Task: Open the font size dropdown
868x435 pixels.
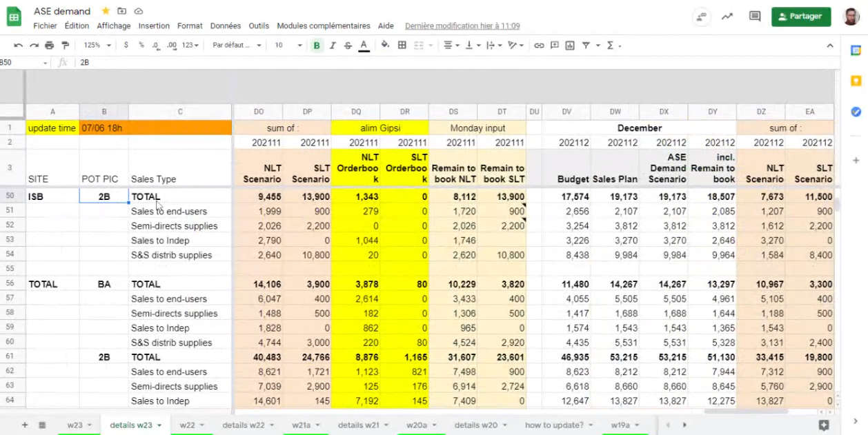Action: [288, 45]
